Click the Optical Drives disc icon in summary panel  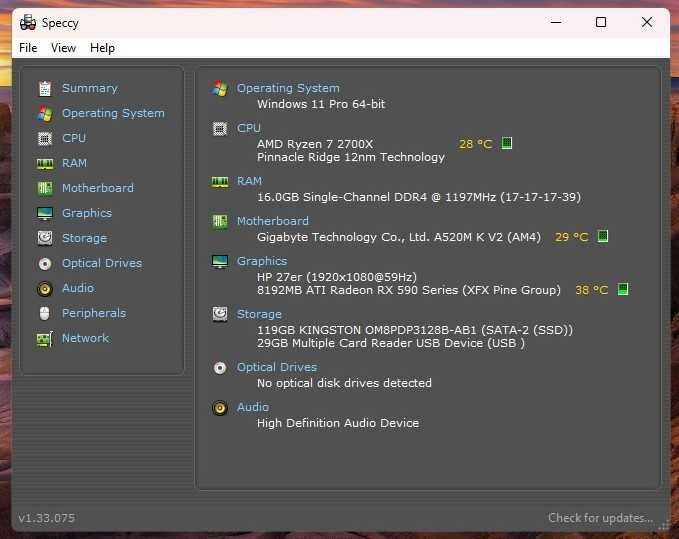point(220,368)
